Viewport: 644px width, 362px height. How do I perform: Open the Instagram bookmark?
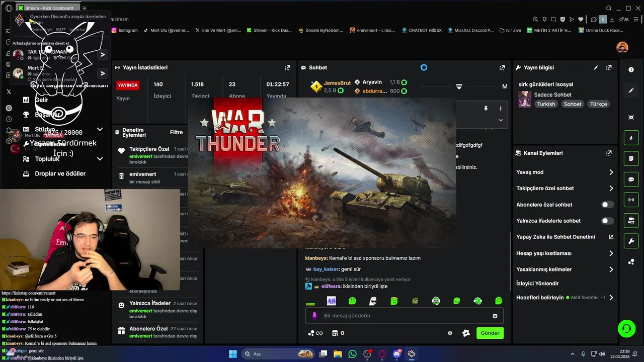(x=124, y=30)
